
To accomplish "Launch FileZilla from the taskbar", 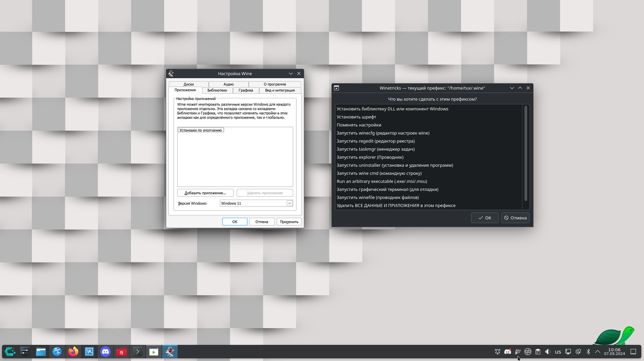I will coord(122,352).
